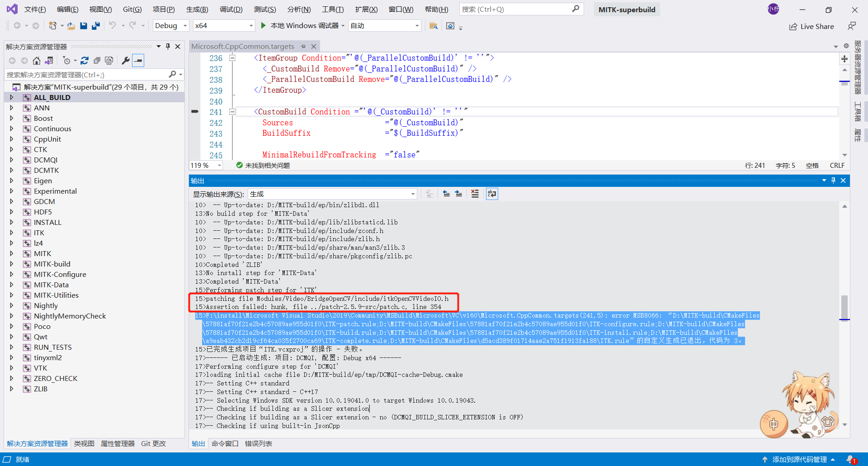
Task: Switch to the 错误列表 tab
Action: tap(259, 444)
